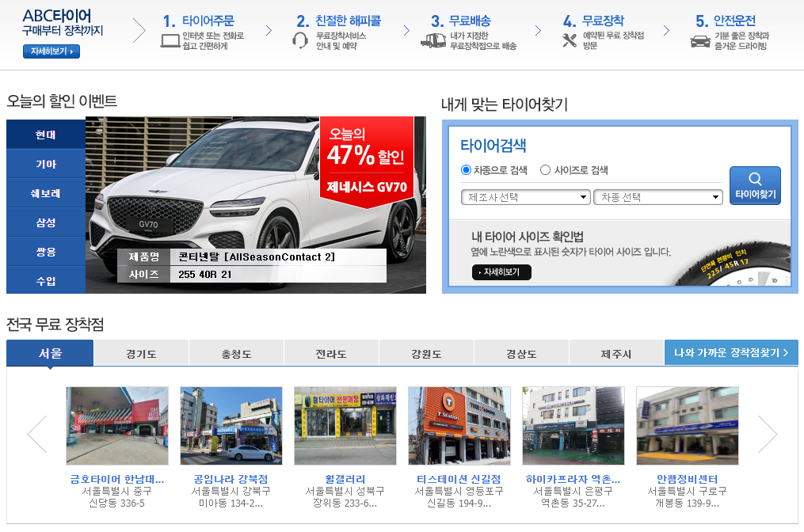Click the 2. 친절한 해피콜 step heading
The width and height of the screenshot is (804, 532).
339,21
